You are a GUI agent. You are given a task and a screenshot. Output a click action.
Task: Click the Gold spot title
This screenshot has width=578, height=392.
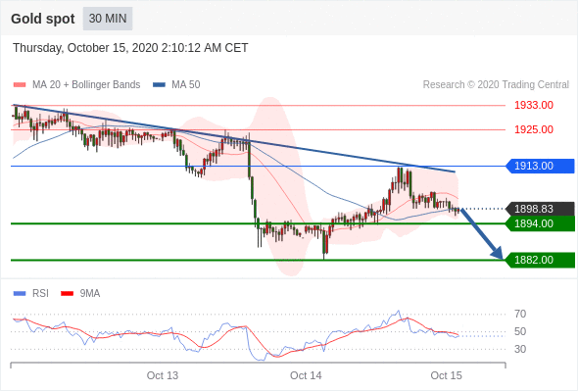[x=43, y=19]
